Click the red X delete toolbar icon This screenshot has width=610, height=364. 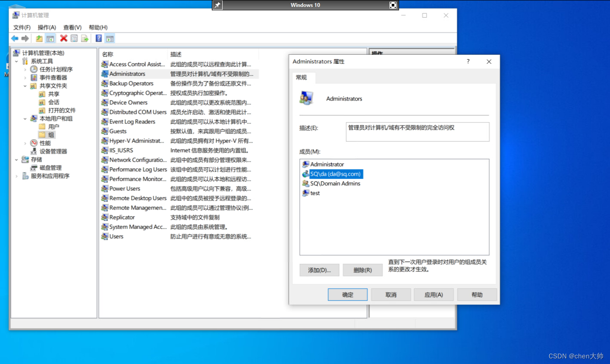click(63, 38)
